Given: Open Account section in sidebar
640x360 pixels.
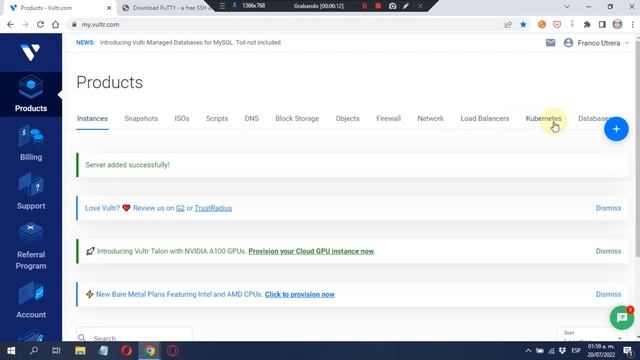Looking at the screenshot, I should click(x=31, y=300).
